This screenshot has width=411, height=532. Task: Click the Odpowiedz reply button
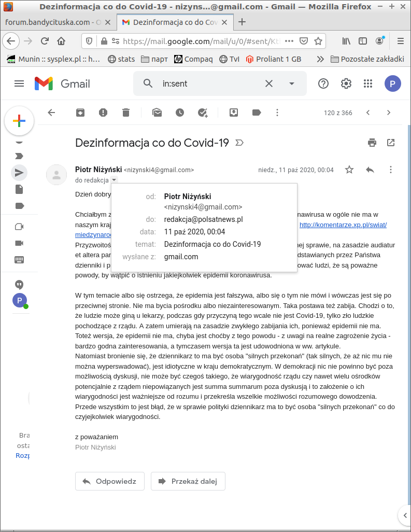click(x=110, y=481)
